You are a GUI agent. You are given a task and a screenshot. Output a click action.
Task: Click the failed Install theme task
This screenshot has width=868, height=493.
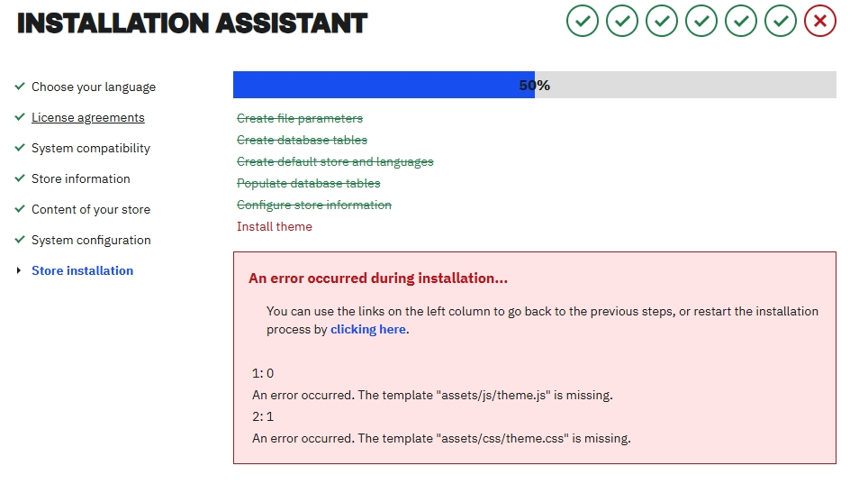(275, 226)
